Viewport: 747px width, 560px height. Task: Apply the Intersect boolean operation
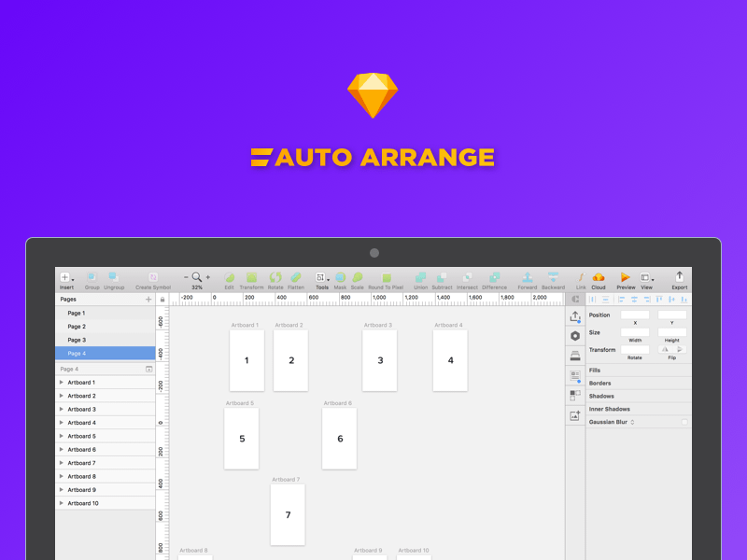(468, 277)
